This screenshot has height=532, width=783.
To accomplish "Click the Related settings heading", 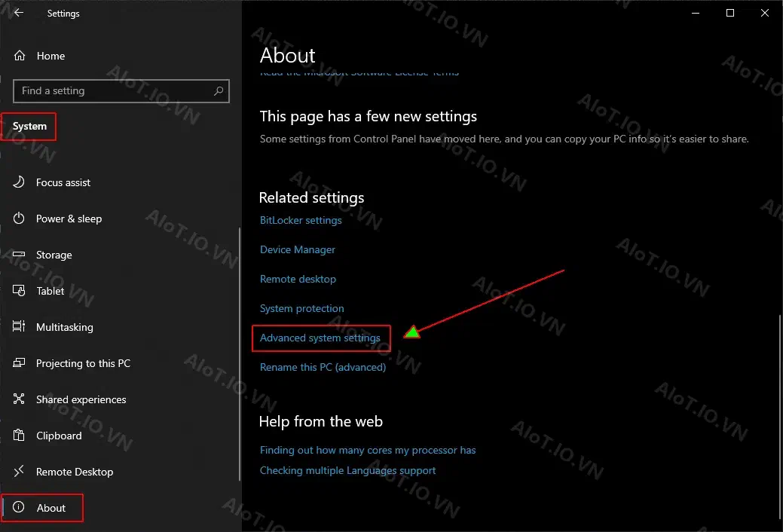I will (311, 198).
